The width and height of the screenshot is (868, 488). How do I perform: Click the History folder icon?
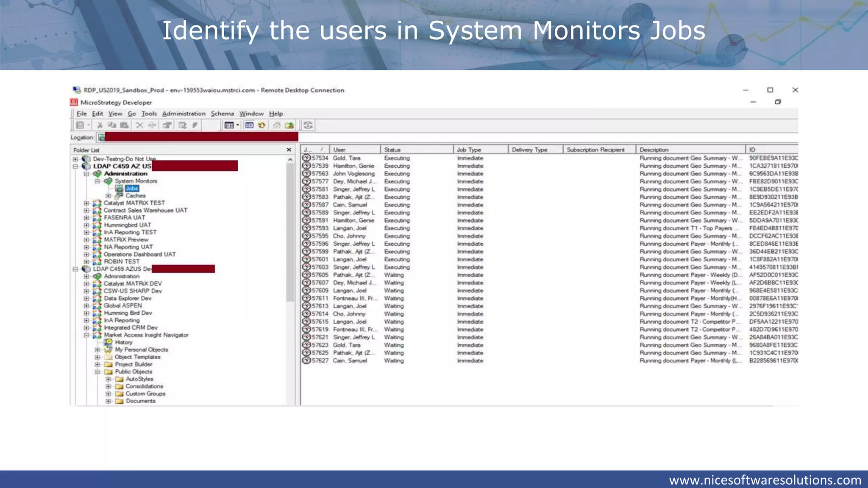108,342
